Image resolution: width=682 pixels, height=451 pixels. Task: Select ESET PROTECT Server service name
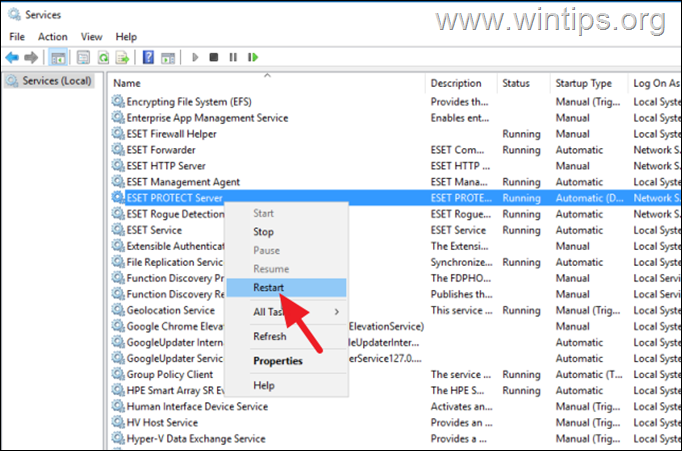174,198
